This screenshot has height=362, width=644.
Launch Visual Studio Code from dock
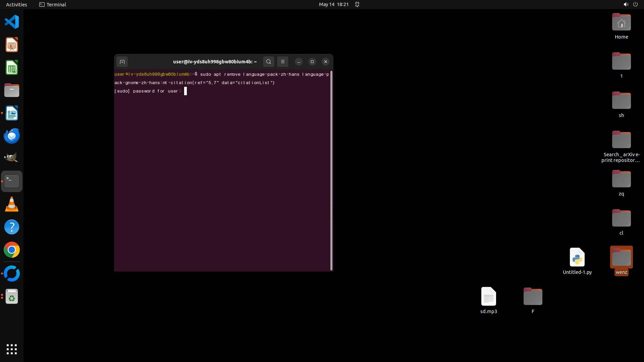click(x=12, y=22)
